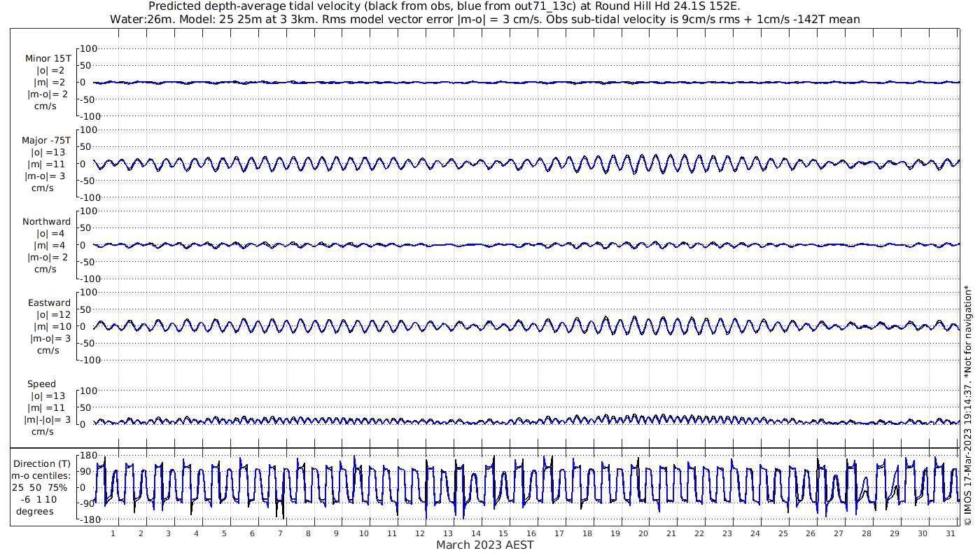This screenshot has height=560, width=980.
Task: Click the 'March 2023 AEST' x-axis title
Action: pyautogui.click(x=485, y=545)
